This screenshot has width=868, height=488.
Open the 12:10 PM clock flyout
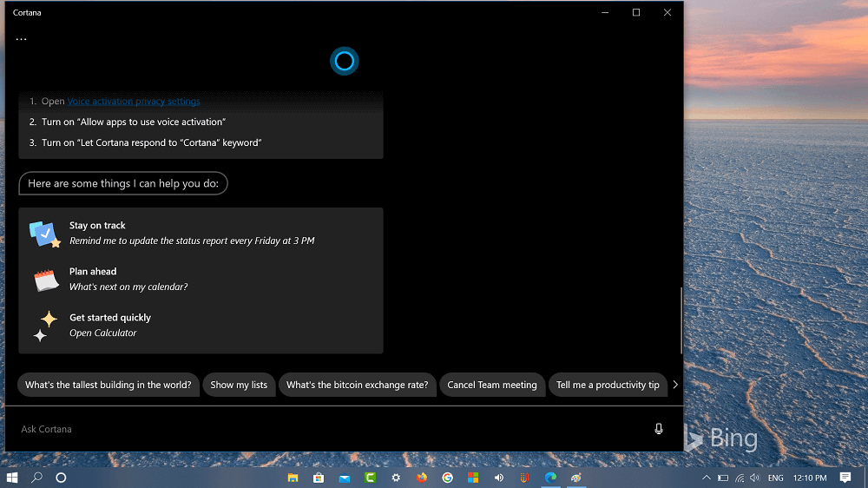pos(809,478)
